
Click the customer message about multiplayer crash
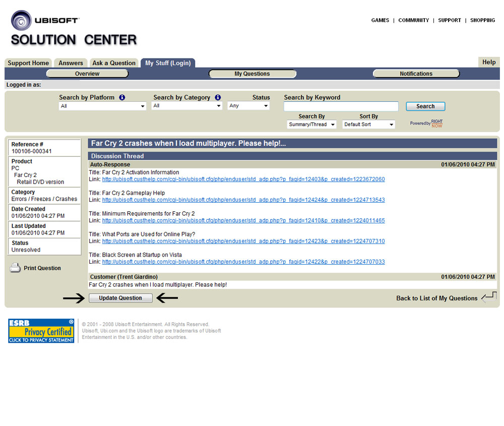click(x=158, y=285)
